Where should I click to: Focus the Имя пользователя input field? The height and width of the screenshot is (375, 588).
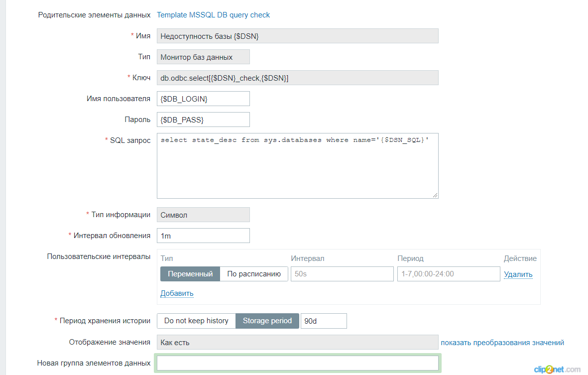click(x=203, y=99)
